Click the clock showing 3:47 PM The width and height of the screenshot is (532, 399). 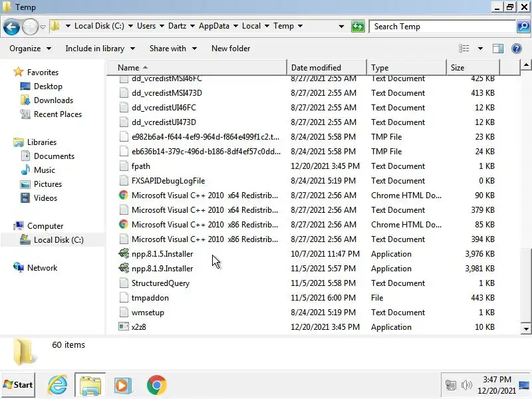[496, 380]
